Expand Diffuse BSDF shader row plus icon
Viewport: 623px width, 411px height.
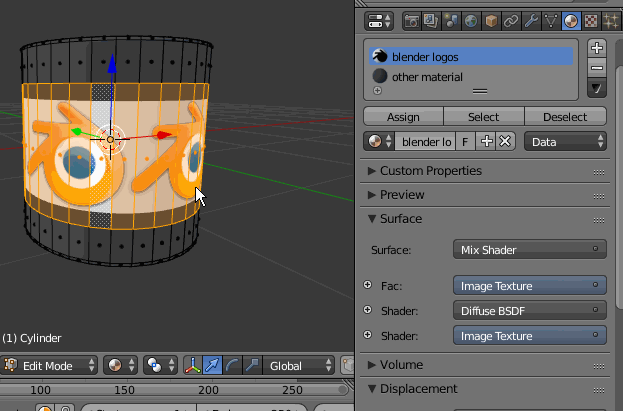coord(368,310)
